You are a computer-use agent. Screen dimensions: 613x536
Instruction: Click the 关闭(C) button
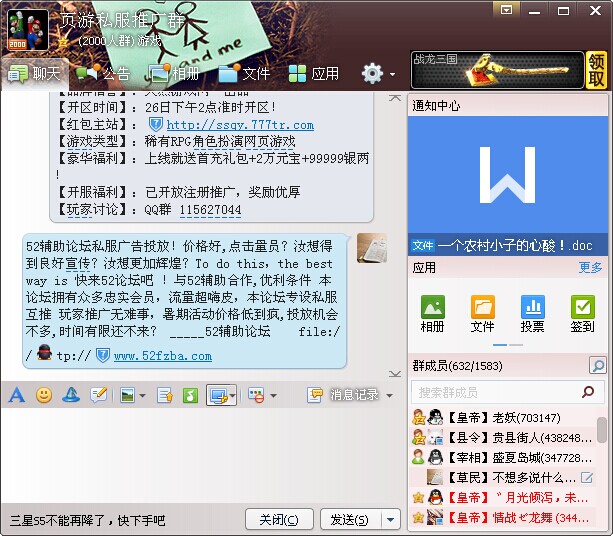(279, 520)
